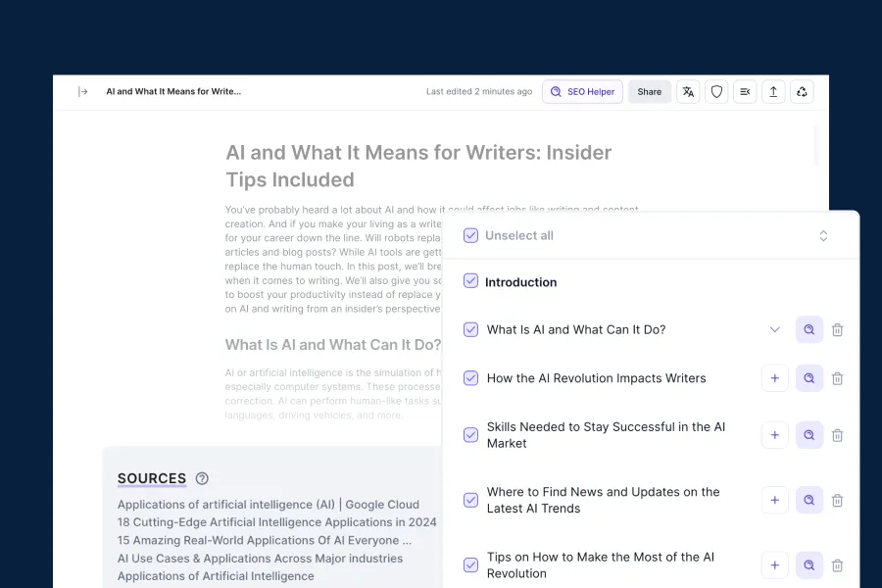Search sources for Skills Needed to Stay Successful
The width and height of the screenshot is (882, 588).
coord(808,435)
